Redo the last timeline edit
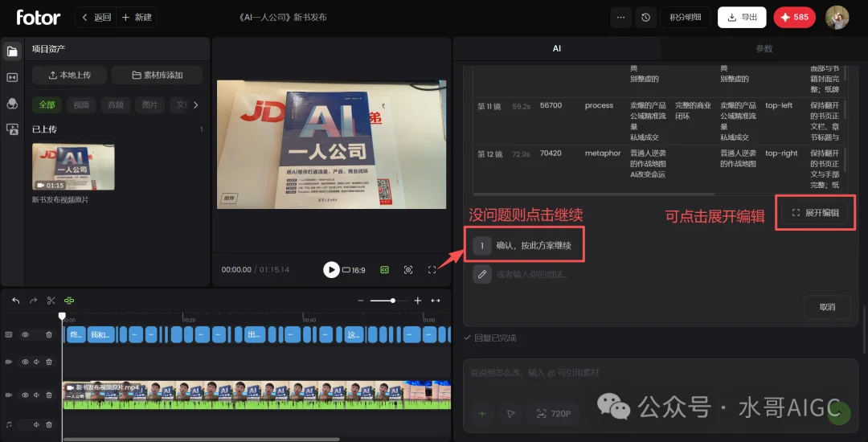The image size is (868, 442). click(x=33, y=301)
